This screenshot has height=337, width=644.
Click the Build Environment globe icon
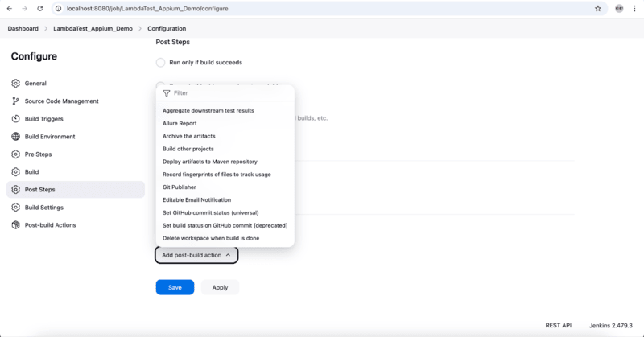[15, 136]
